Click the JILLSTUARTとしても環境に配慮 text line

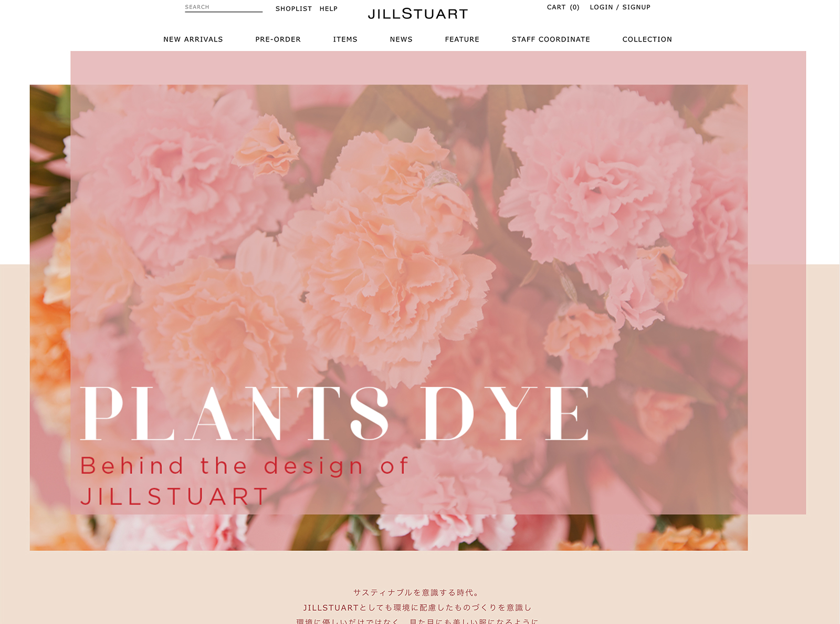pos(417,608)
